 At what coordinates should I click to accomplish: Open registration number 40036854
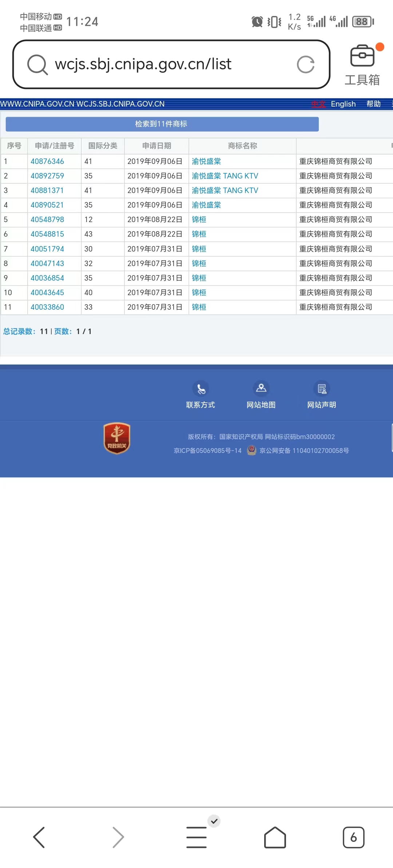click(x=47, y=278)
